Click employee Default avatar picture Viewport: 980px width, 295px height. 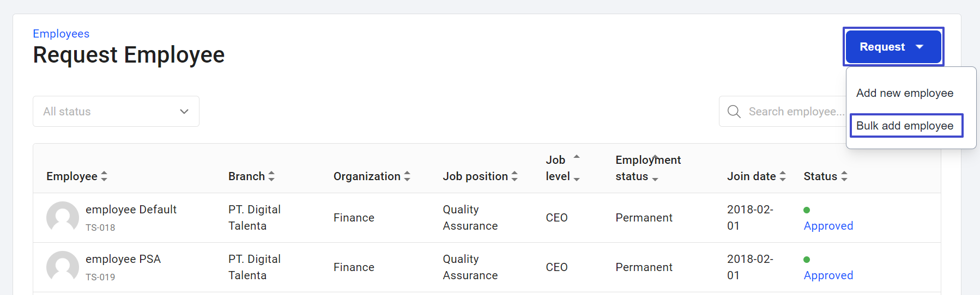pyautogui.click(x=63, y=218)
